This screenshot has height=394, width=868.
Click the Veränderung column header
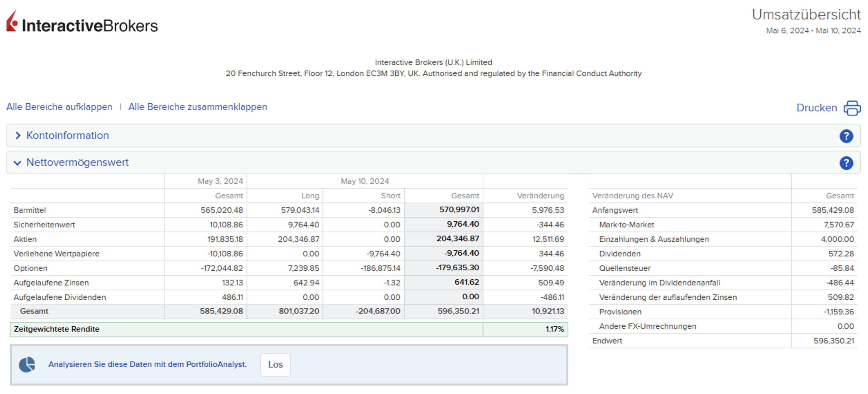540,196
